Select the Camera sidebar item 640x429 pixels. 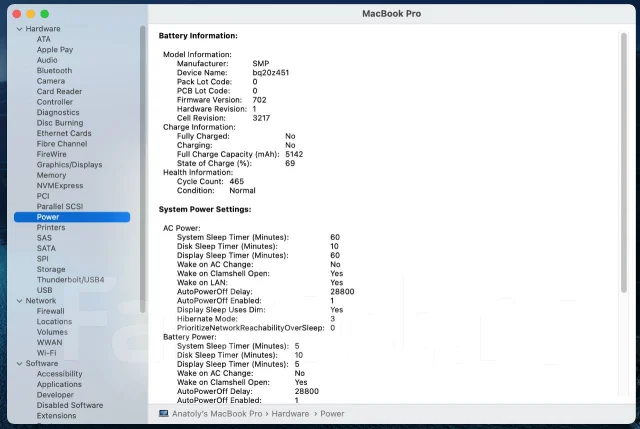[x=51, y=81]
